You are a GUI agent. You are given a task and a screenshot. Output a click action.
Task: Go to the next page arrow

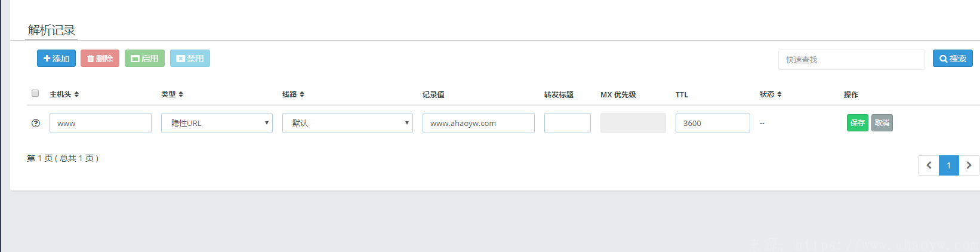tap(969, 165)
